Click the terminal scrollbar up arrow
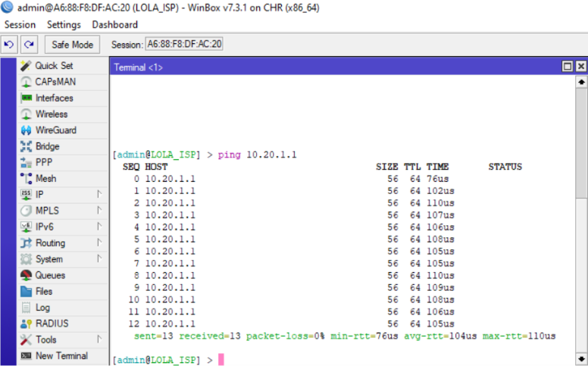Screen dimensions: 588x366 581,81
